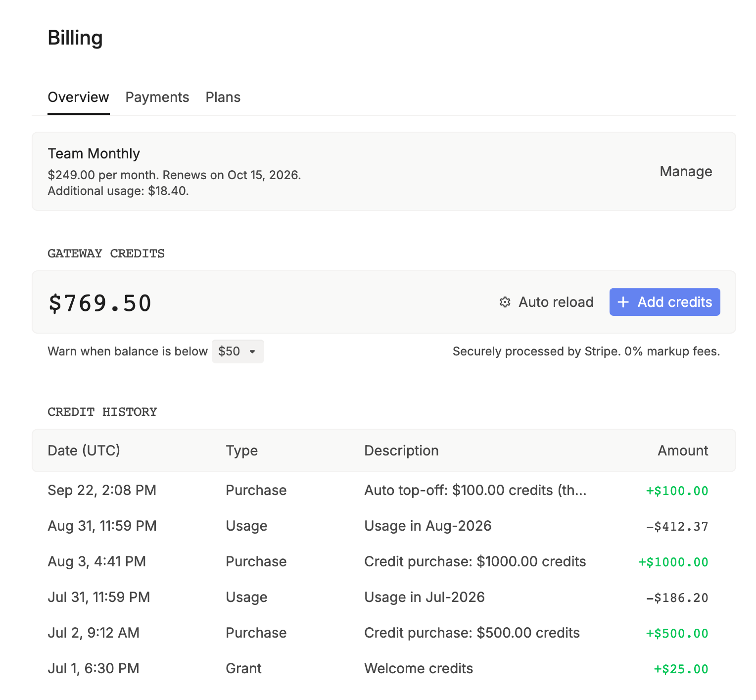The height and width of the screenshot is (700, 756).
Task: Click the Additional usage: $18.40 line
Action: point(118,191)
